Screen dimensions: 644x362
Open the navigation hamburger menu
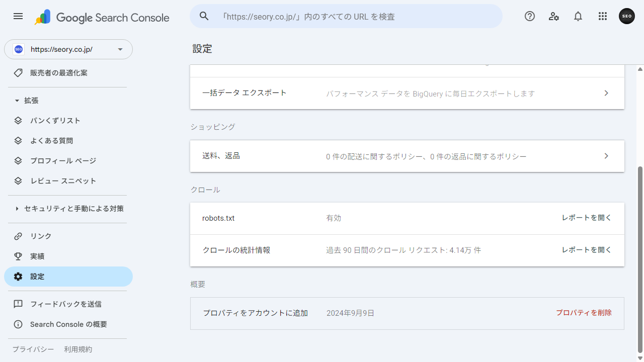18,16
